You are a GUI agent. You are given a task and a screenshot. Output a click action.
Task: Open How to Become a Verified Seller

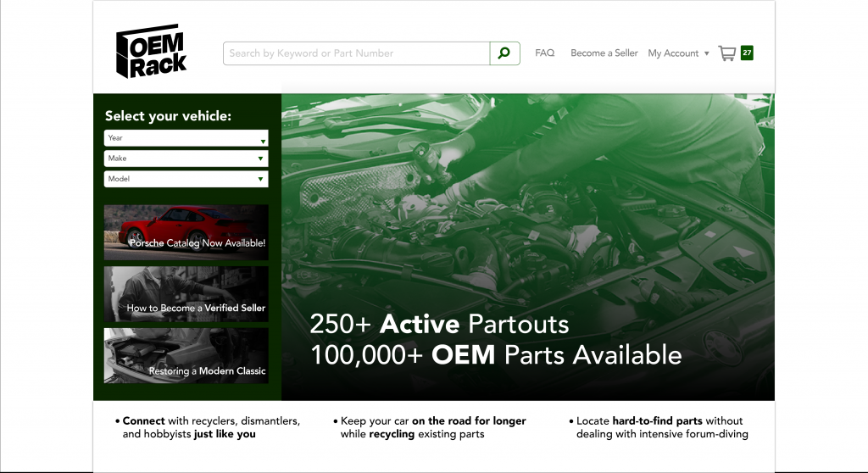(186, 294)
